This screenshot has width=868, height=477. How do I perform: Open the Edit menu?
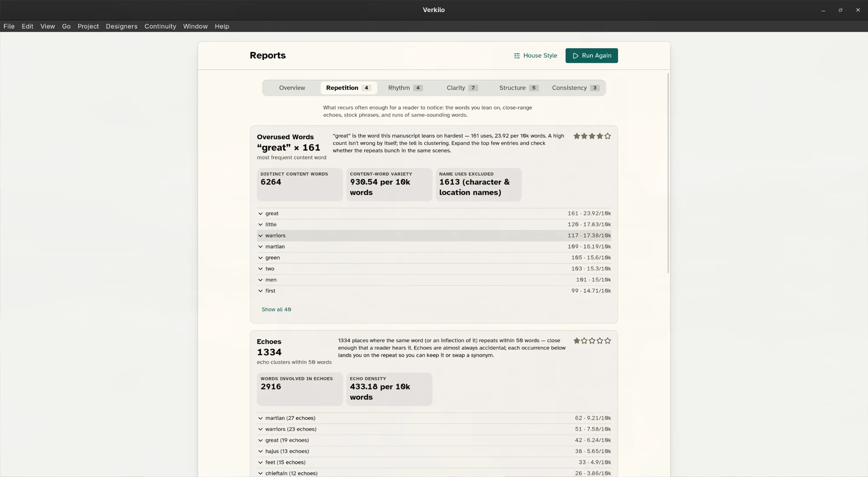point(27,26)
